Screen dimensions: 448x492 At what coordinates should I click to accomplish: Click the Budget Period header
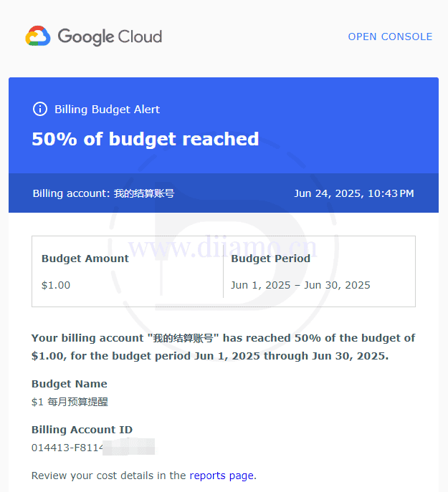click(x=270, y=259)
